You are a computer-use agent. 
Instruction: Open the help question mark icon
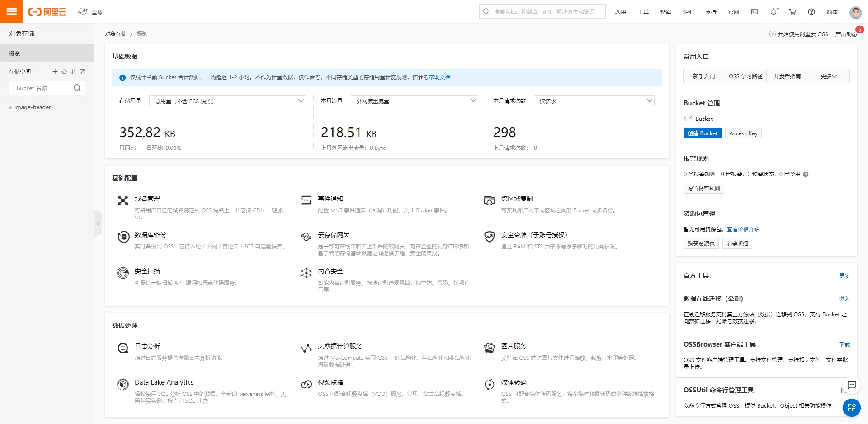tap(811, 12)
